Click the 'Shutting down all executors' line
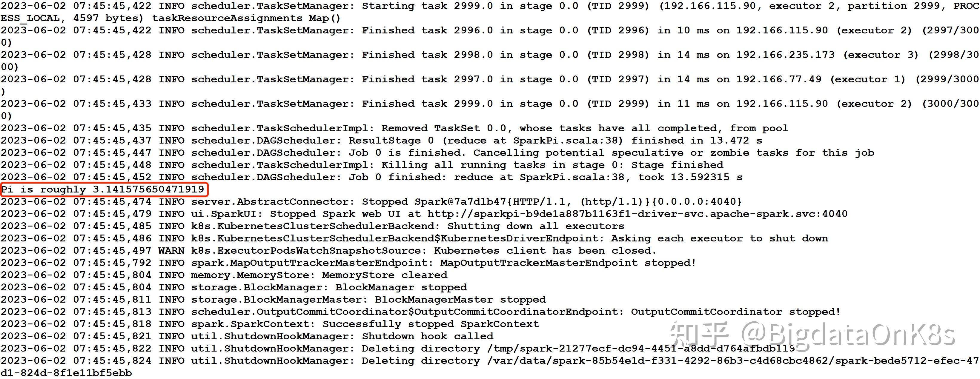This screenshot has width=980, height=379. 313,226
